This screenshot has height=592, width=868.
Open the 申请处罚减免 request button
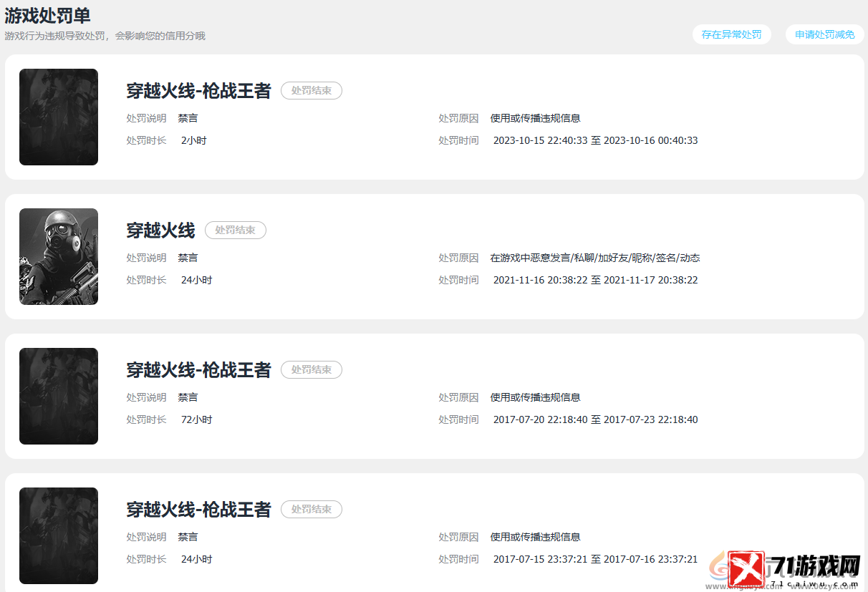tap(824, 34)
